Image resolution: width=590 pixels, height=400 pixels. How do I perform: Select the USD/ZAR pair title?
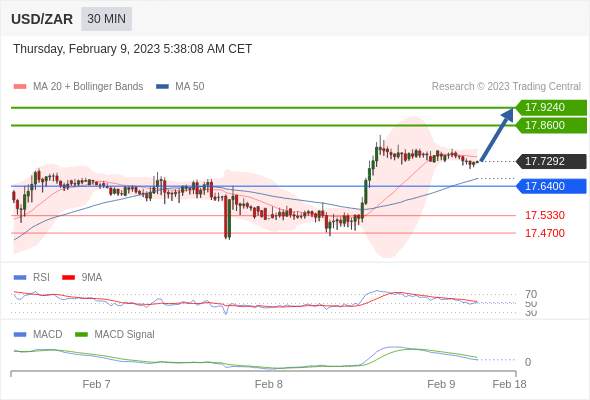click(42, 19)
